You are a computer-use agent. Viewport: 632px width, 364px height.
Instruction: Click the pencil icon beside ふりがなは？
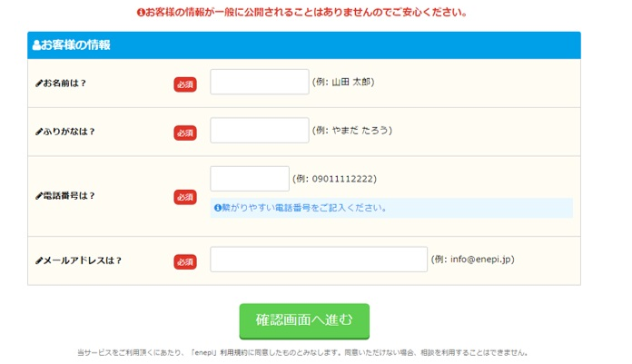tap(39, 132)
